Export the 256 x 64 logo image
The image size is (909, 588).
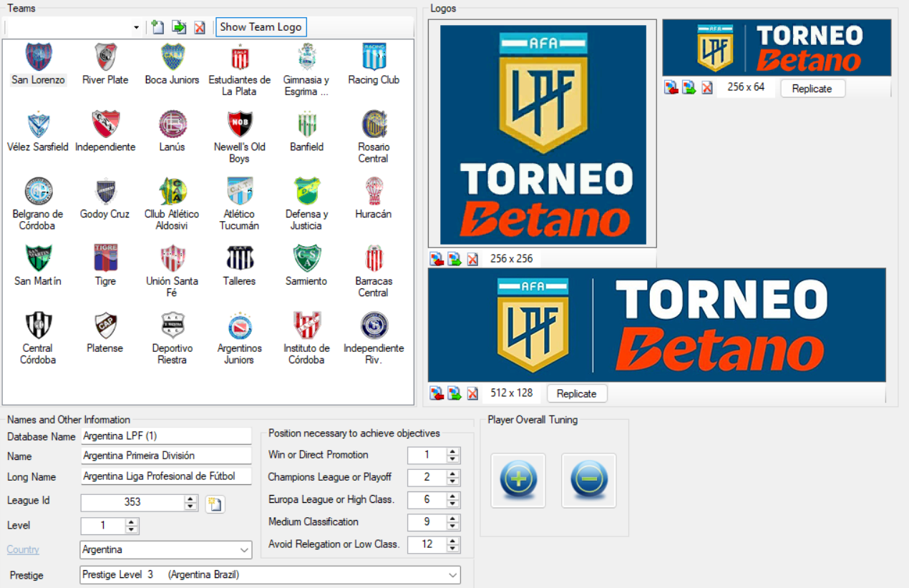click(689, 87)
